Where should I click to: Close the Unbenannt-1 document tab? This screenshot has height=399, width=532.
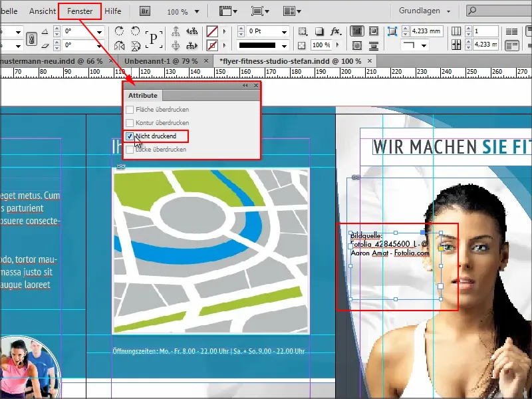point(206,61)
